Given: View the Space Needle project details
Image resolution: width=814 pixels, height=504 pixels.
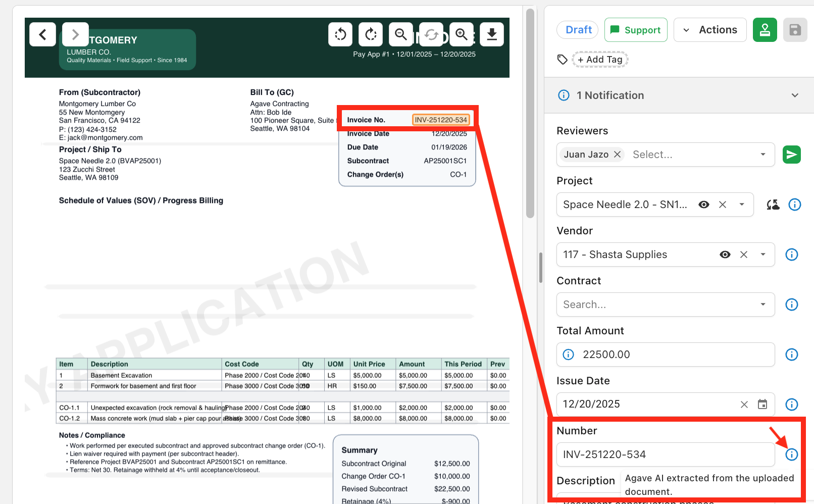Looking at the screenshot, I should pos(704,205).
